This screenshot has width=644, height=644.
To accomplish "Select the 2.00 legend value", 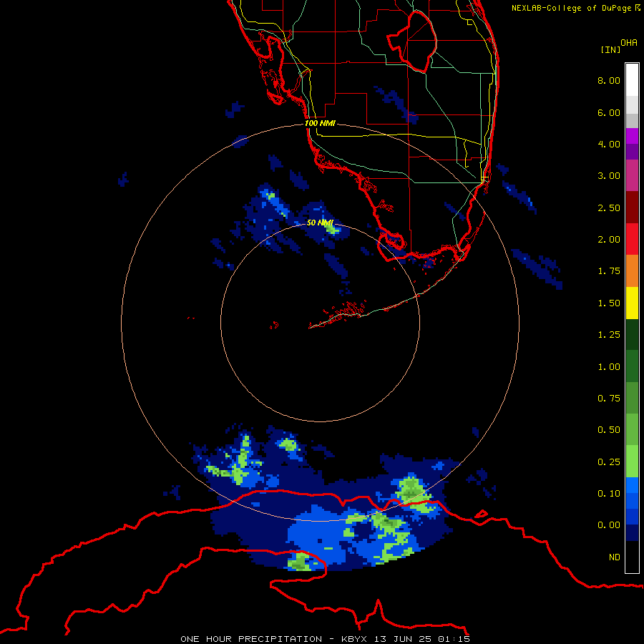I will pyautogui.click(x=609, y=240).
